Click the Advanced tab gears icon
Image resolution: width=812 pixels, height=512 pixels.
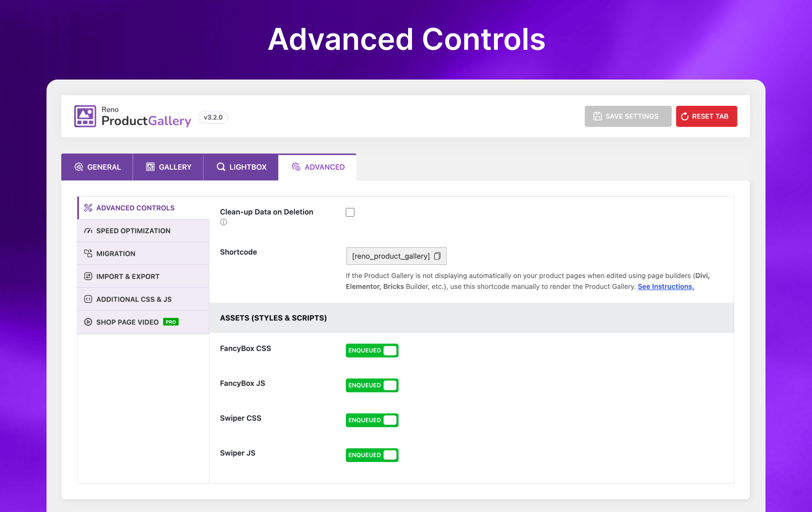point(296,167)
